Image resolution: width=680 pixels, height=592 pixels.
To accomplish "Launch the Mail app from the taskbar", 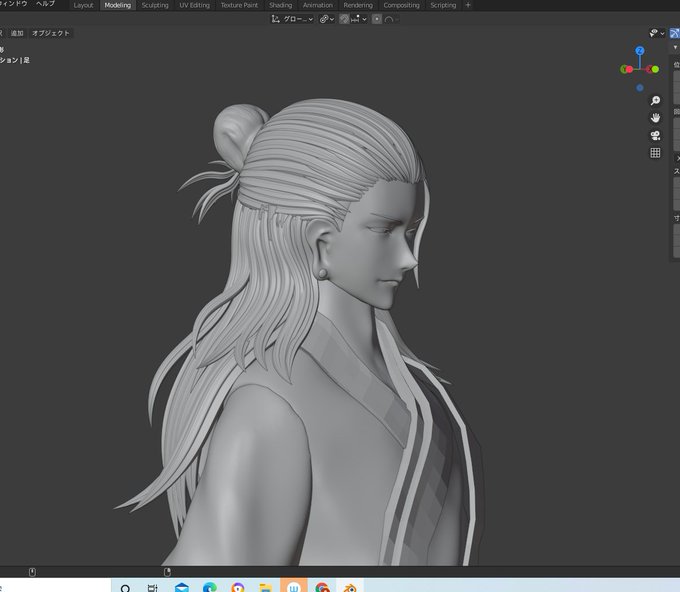I will coord(182,588).
